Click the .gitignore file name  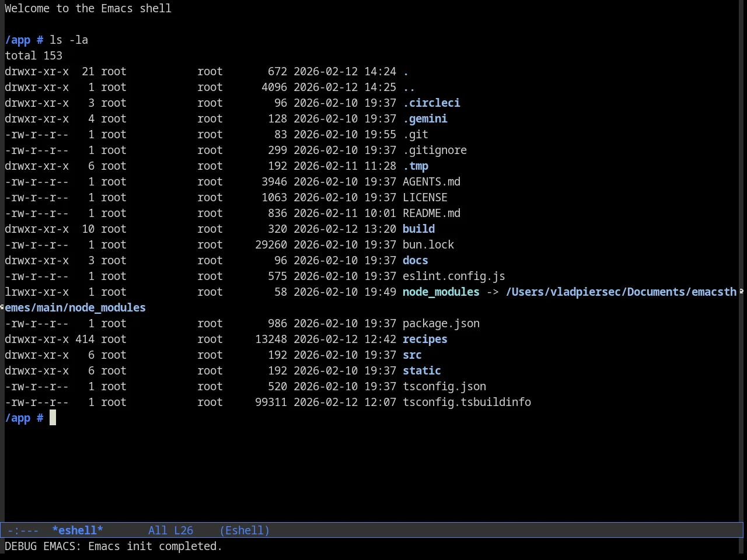[x=435, y=150]
